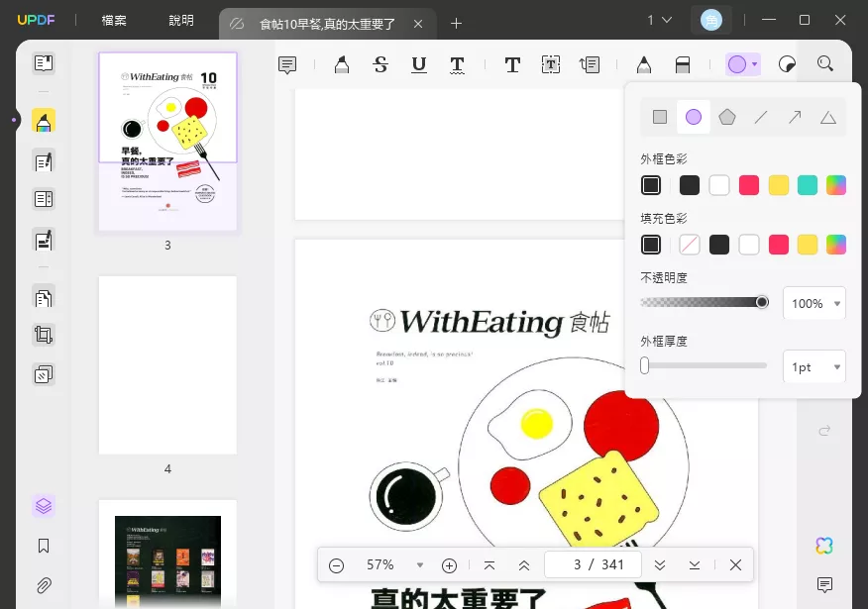The width and height of the screenshot is (868, 609).
Task: Choose the polygon shape
Action: [727, 117]
